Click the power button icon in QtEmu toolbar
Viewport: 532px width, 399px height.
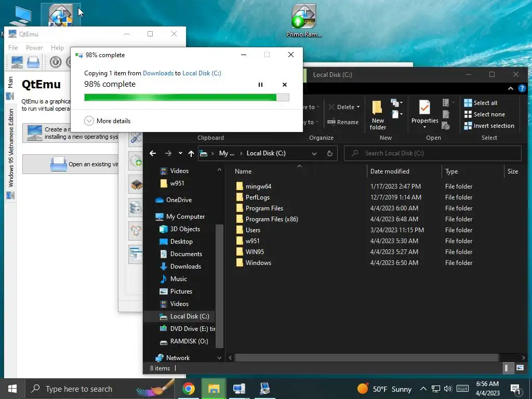click(56, 62)
